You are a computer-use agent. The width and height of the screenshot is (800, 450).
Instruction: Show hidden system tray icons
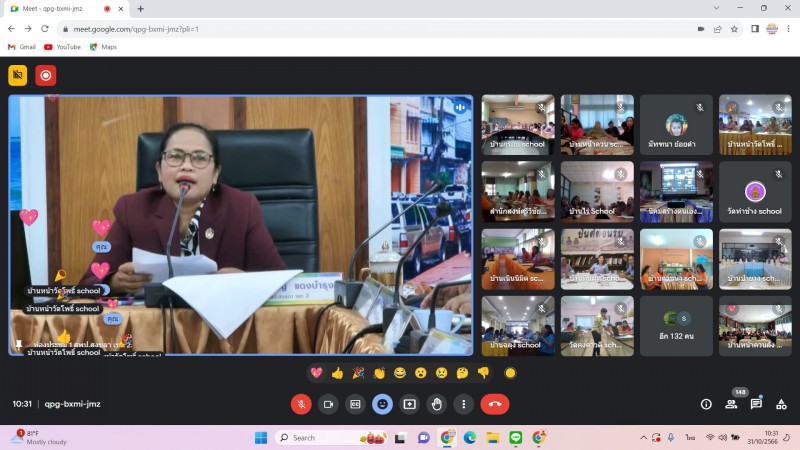tap(643, 438)
